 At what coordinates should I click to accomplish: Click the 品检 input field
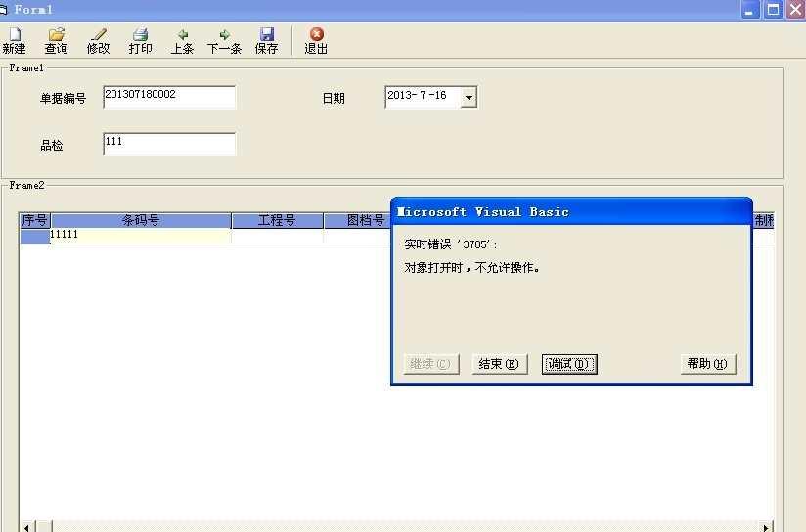[169, 144]
